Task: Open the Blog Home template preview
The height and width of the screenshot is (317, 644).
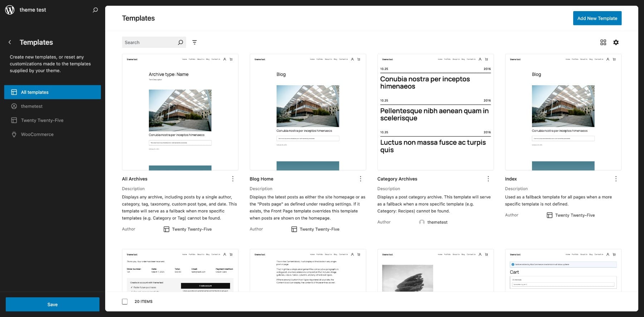Action: coord(308,112)
